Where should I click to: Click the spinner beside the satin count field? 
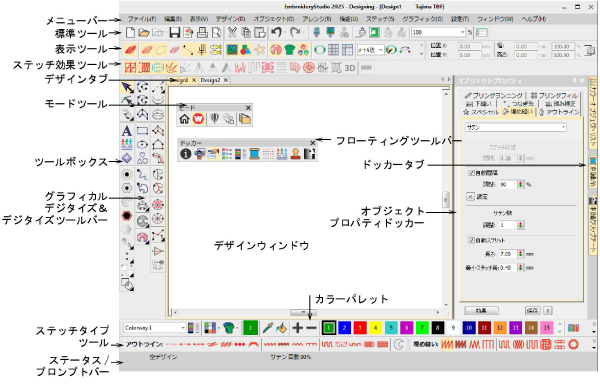click(x=520, y=225)
